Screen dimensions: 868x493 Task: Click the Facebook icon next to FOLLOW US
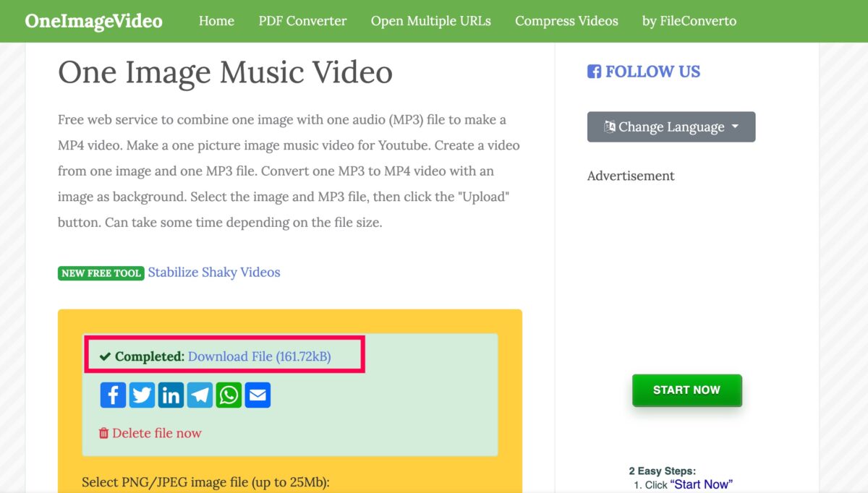point(594,72)
